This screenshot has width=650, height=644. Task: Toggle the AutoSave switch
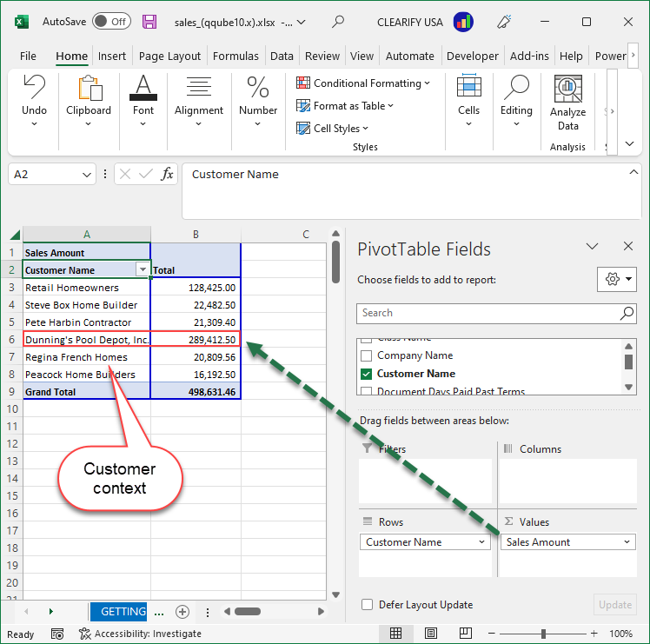111,22
